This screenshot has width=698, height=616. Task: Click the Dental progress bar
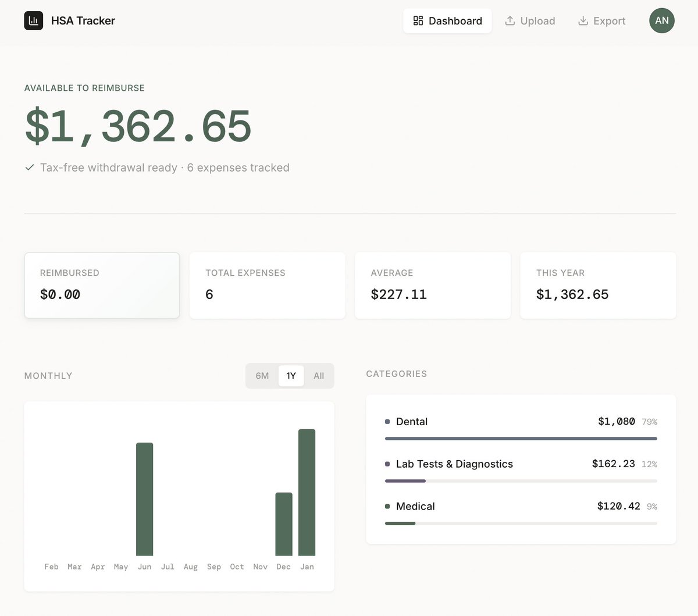(521, 439)
